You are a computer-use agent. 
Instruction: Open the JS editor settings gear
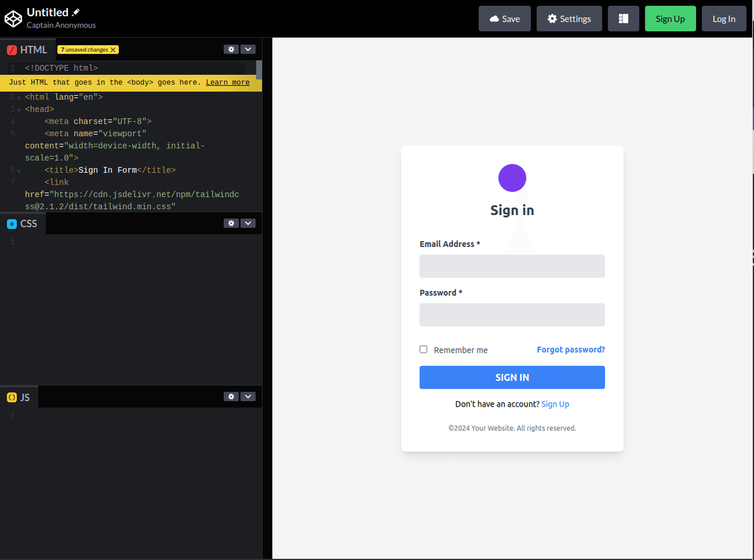231,396
